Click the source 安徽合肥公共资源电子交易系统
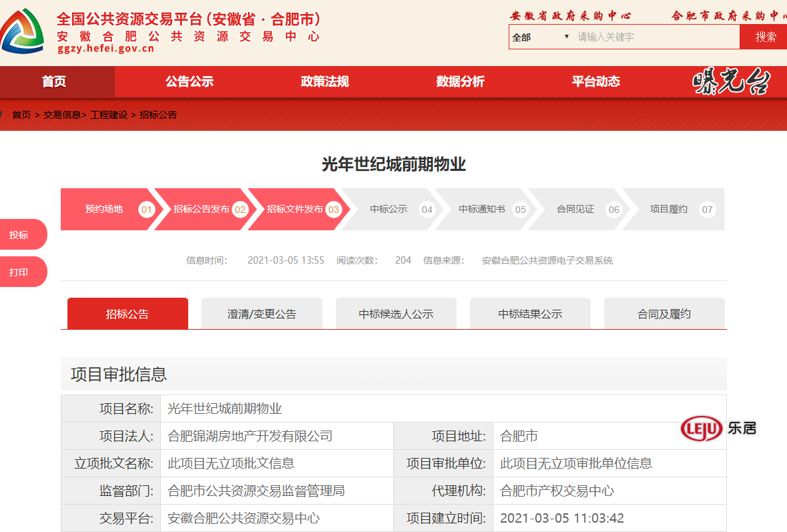 click(x=547, y=260)
